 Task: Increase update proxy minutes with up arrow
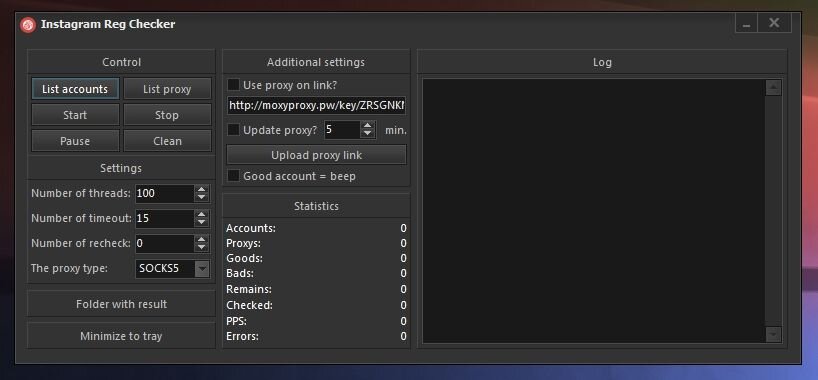pos(368,126)
